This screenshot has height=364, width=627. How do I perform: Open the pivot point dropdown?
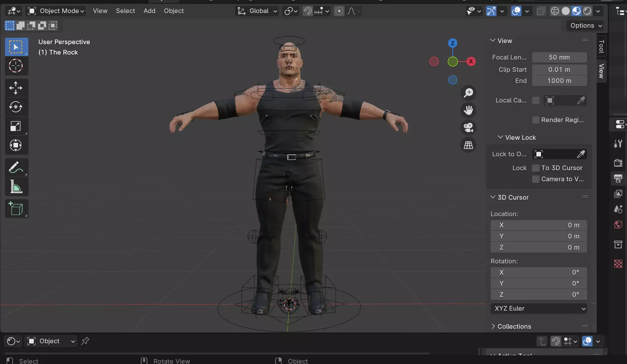pos(291,11)
